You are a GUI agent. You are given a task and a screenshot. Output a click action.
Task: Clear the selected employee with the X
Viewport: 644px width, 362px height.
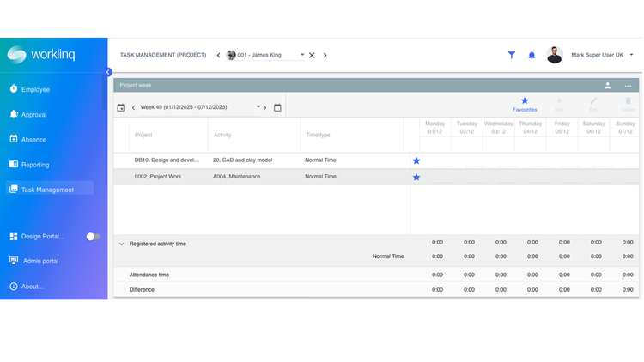click(312, 56)
